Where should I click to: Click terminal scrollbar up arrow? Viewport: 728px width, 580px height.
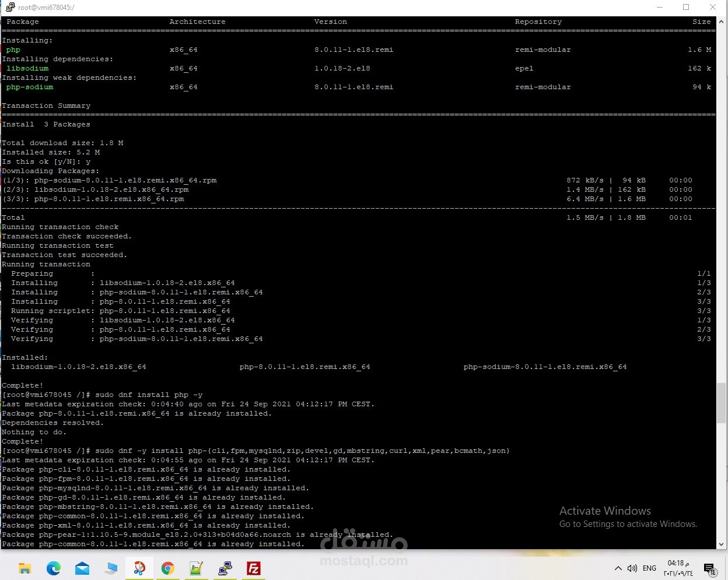[722, 22]
